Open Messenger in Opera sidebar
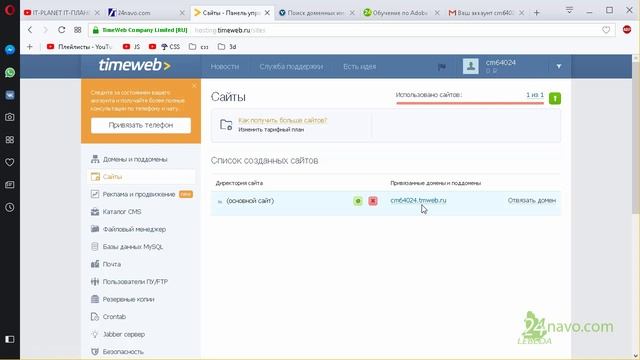This screenshot has height=360, width=640. [10, 50]
